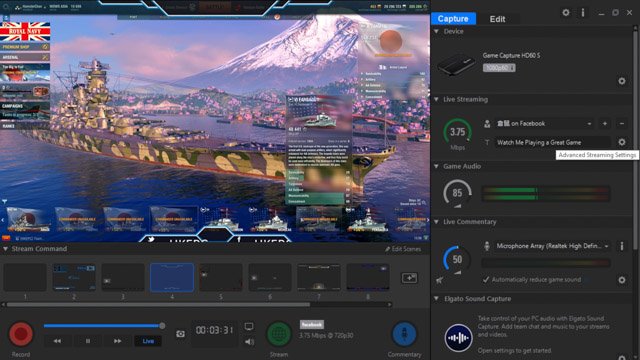Start recording with the Record button
640x360 pixels.
pos(21,334)
